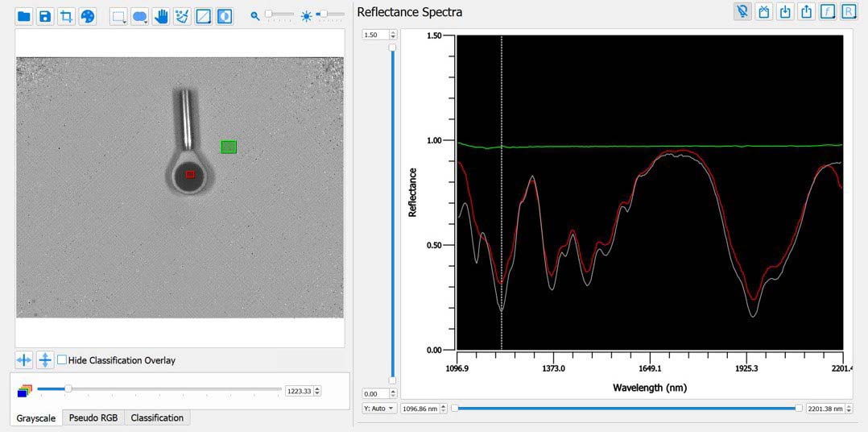This screenshot has width=868, height=432.
Task: Click the clear selections broom icon
Action: click(x=182, y=16)
